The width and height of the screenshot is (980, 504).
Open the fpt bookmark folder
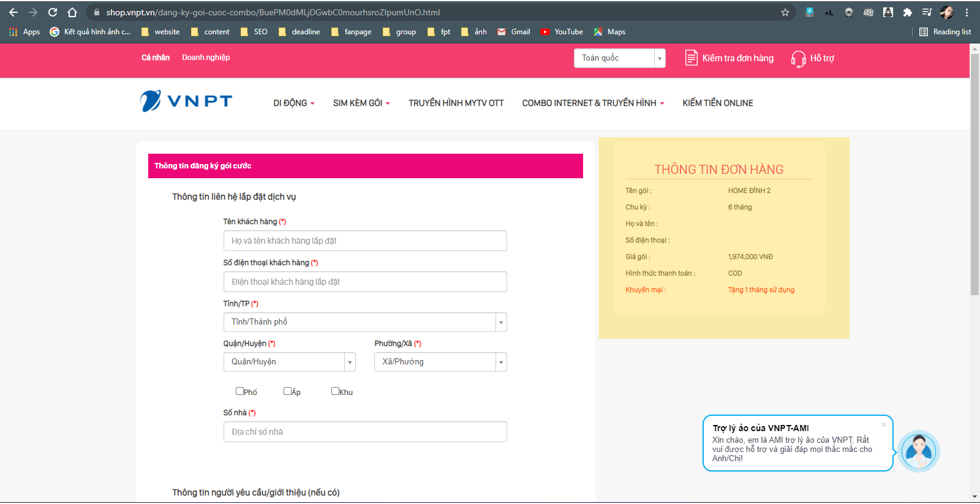point(439,32)
